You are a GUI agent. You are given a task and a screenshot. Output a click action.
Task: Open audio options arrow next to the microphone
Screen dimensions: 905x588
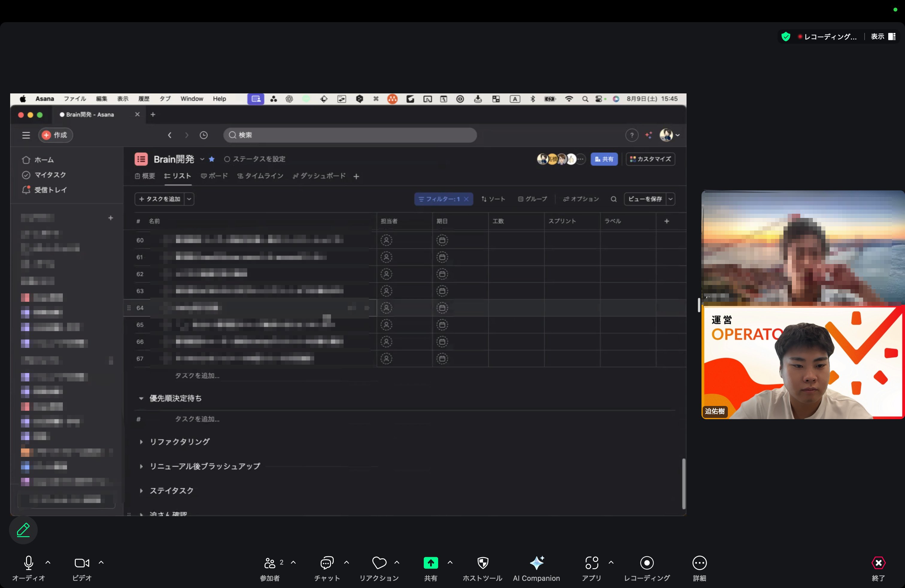(x=48, y=562)
